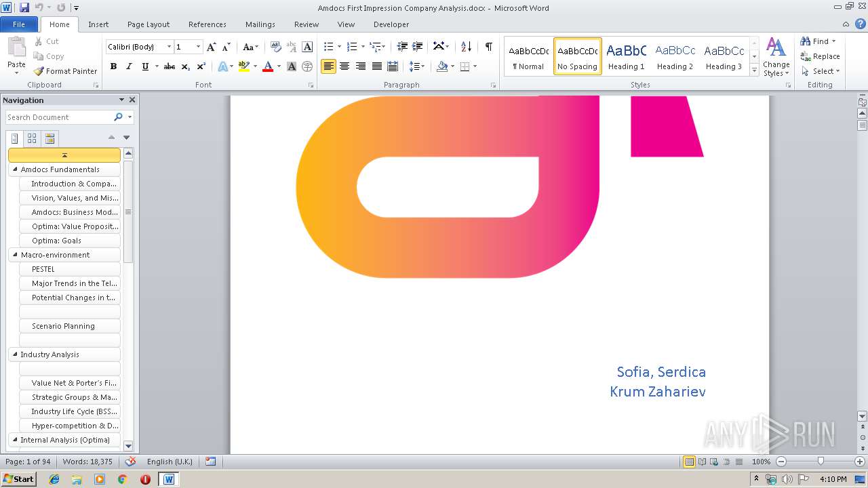
Task: Go to PESTEL heading in Navigation
Action: [x=71, y=269]
